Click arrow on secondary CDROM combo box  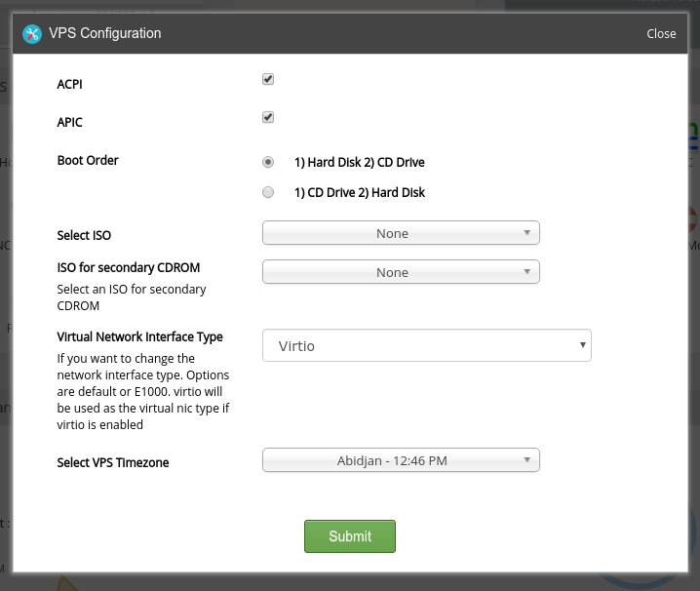(527, 271)
